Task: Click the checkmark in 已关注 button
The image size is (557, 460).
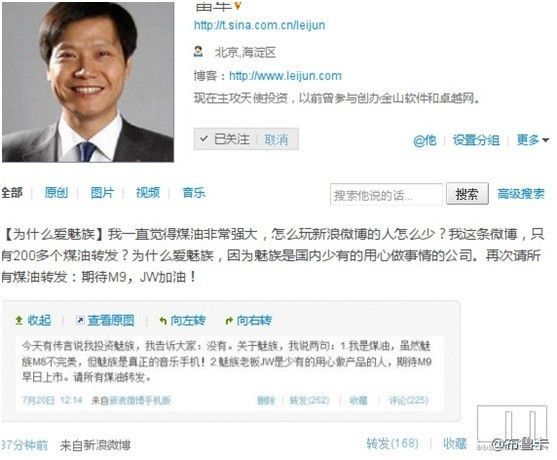Action: click(204, 139)
